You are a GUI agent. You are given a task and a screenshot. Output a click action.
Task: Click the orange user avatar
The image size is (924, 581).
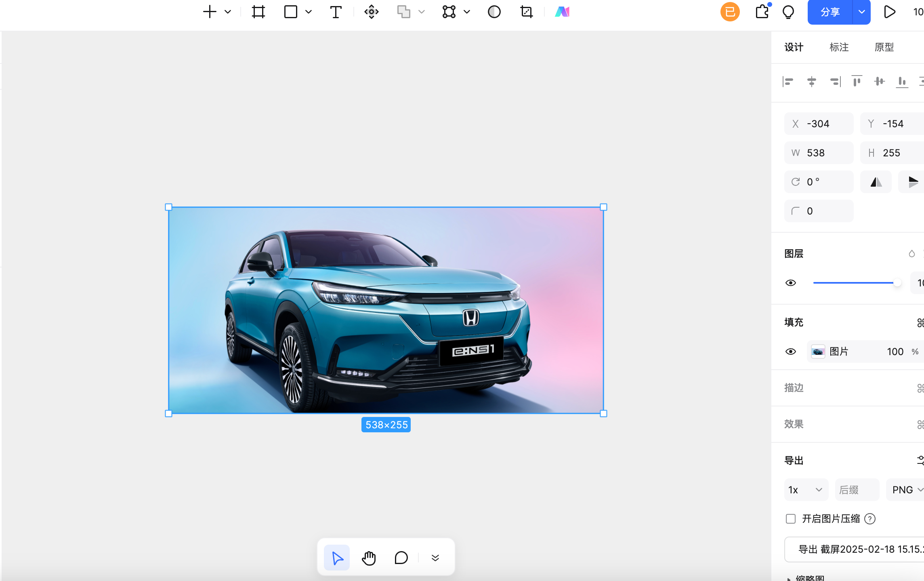[730, 12]
